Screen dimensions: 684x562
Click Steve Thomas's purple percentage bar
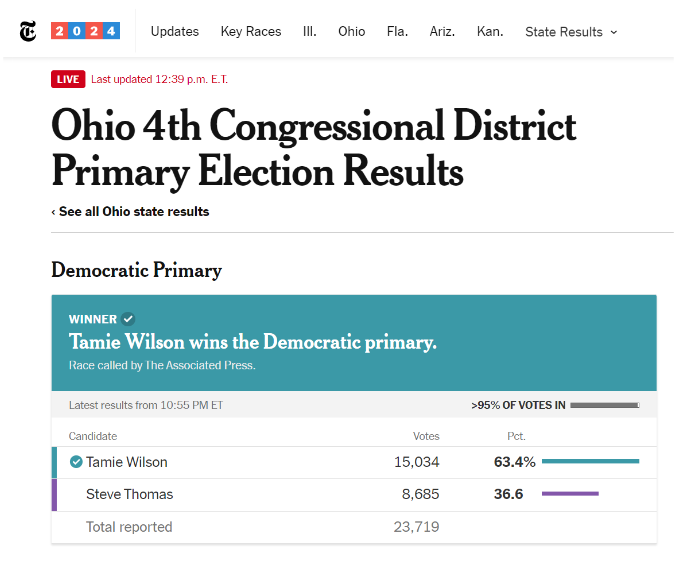coord(570,494)
